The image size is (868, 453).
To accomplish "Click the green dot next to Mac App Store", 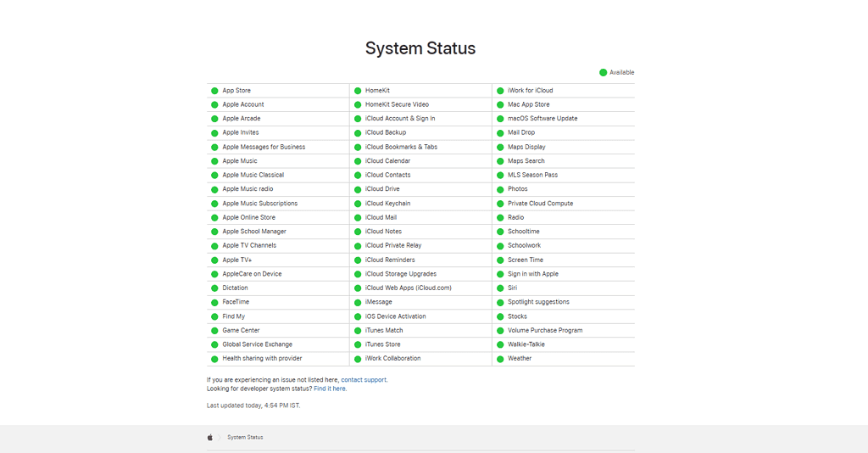I will pos(500,104).
